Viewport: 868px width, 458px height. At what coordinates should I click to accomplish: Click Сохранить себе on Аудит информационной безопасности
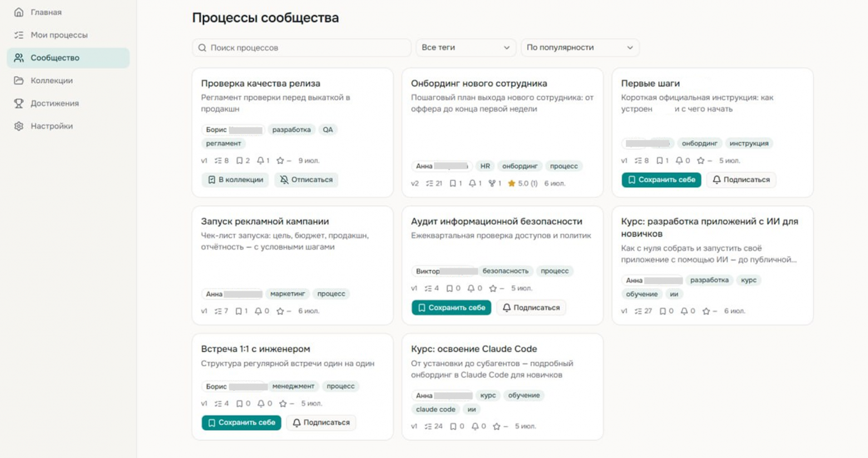pos(451,307)
